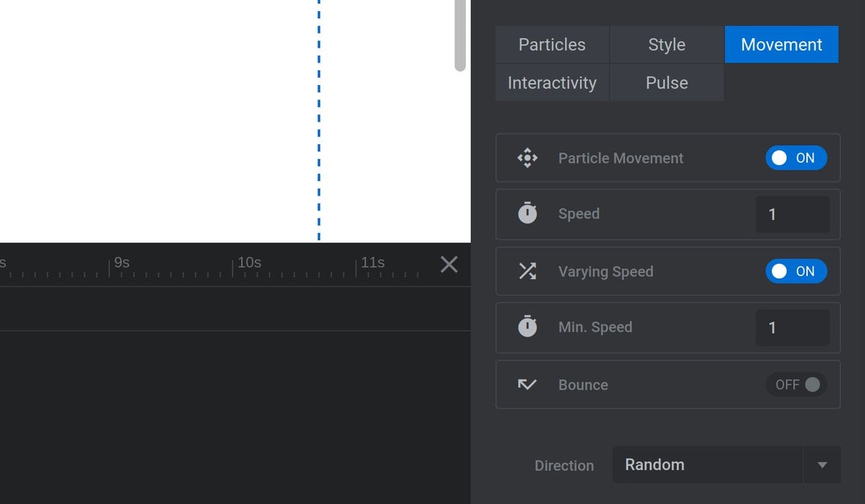This screenshot has width=865, height=504.
Task: Click the Min. Speed label text
Action: click(x=595, y=327)
